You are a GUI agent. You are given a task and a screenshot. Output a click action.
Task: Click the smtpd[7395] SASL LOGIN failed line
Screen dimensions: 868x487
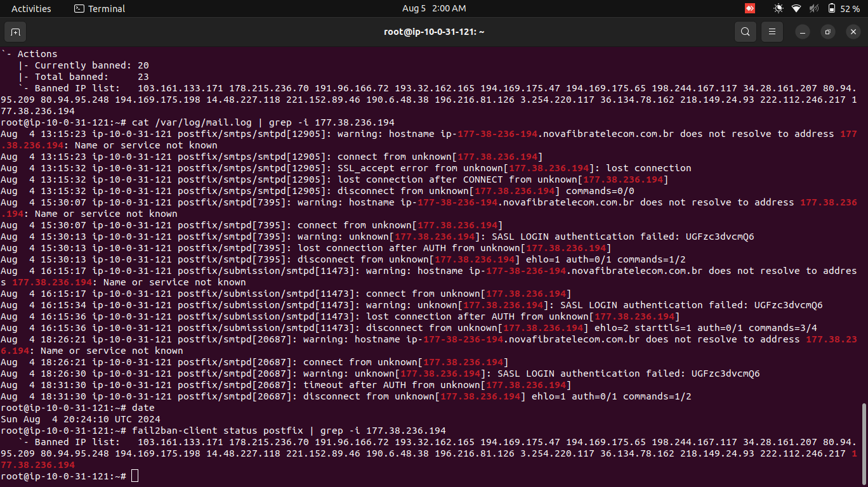(x=378, y=237)
